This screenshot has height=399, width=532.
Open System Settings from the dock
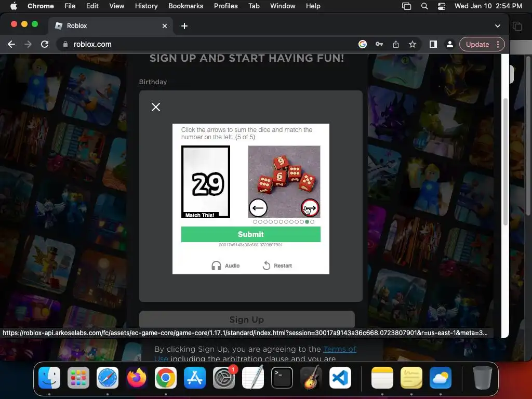pyautogui.click(x=224, y=378)
